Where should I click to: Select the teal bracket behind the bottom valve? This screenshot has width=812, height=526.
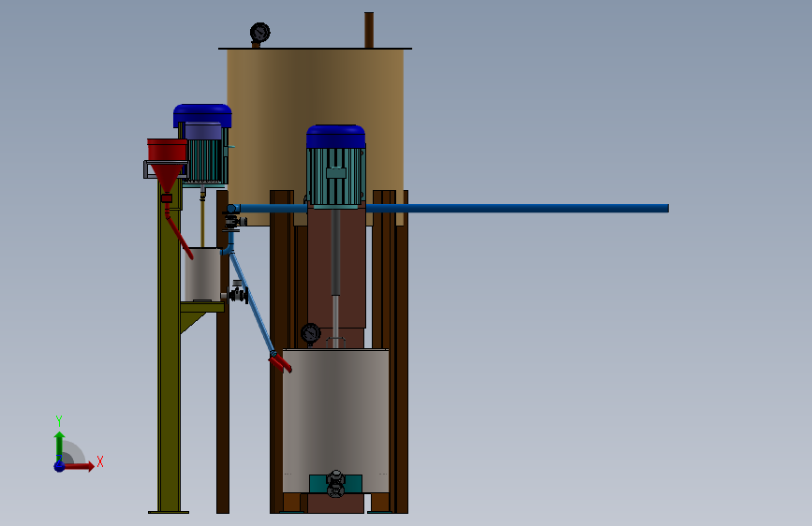[335, 484]
